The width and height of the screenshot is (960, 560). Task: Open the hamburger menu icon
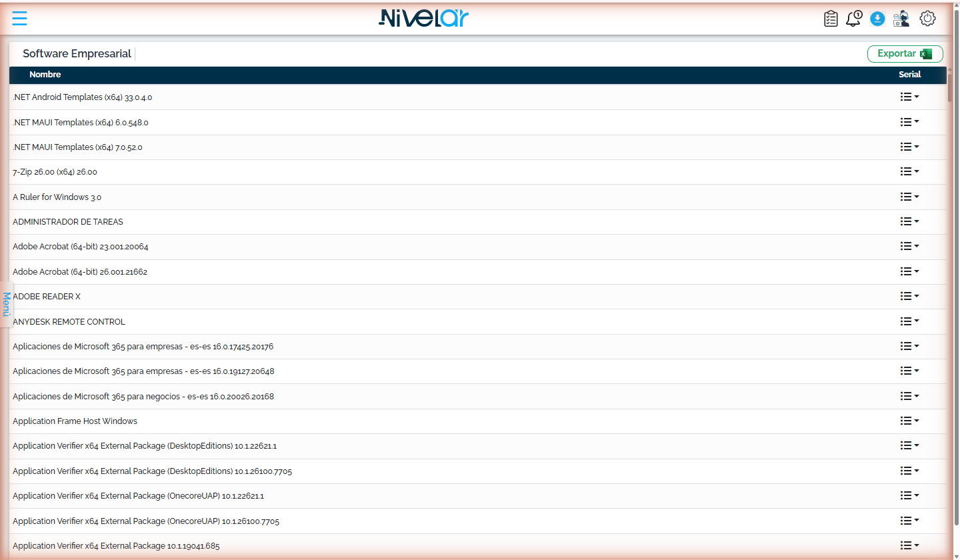pos(20,18)
